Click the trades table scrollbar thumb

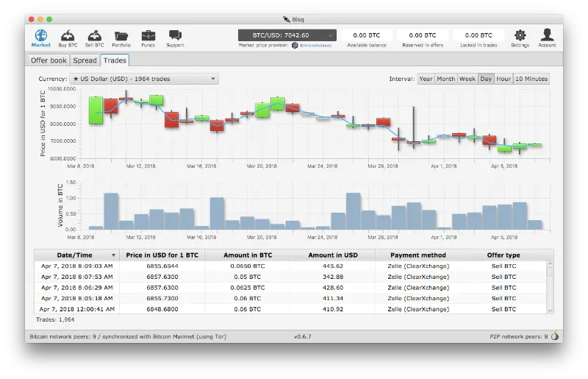pos(550,272)
